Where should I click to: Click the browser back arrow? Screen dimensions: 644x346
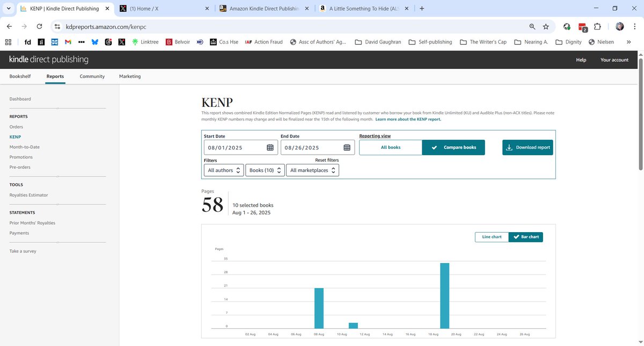coord(10,26)
